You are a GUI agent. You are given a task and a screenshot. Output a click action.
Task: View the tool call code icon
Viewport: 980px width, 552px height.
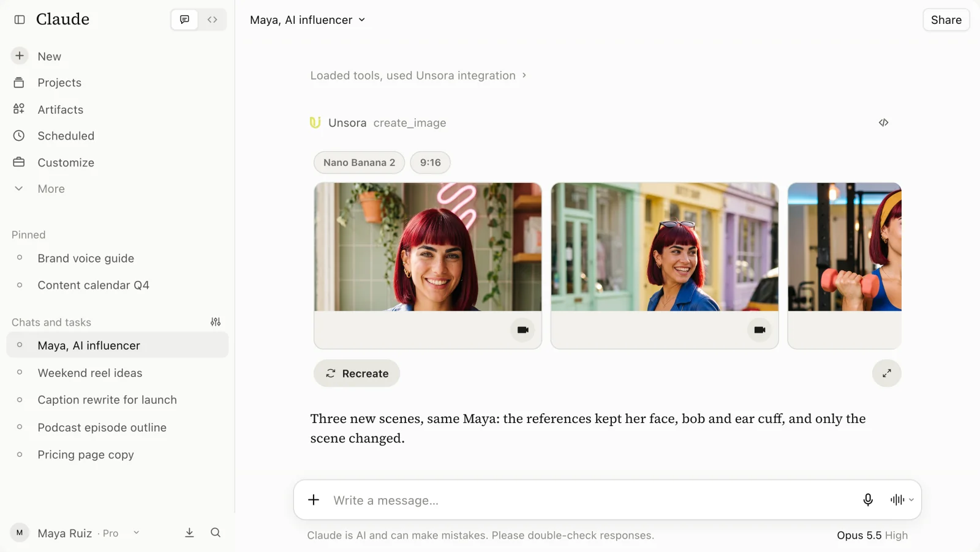point(883,122)
